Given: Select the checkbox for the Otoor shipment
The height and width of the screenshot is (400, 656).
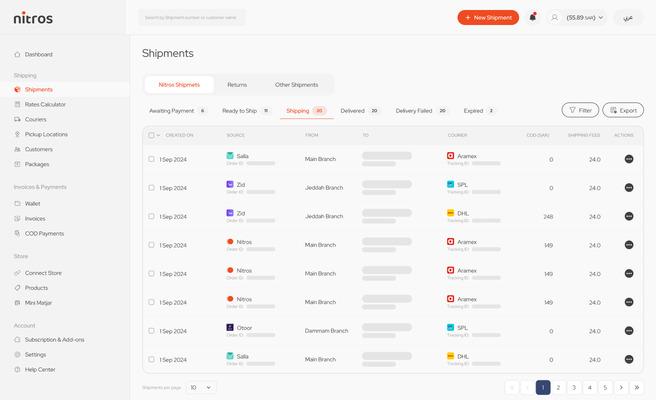Looking at the screenshot, I should 151,331.
